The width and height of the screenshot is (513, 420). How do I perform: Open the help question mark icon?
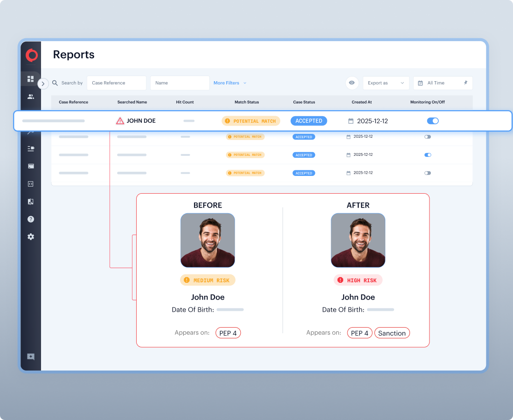[x=31, y=219]
